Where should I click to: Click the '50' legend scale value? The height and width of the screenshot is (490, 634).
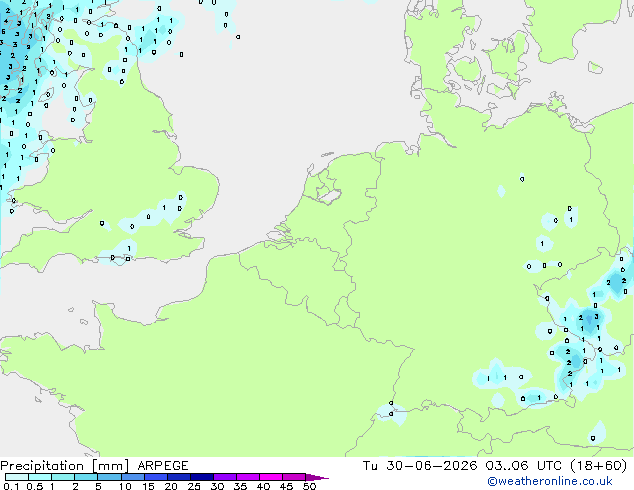310,486
